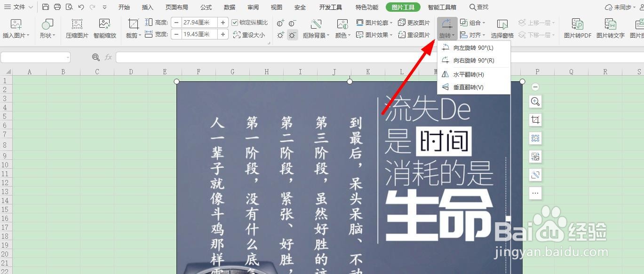This screenshot has width=644, height=274.
Task: Click the fx insert function icon
Action: point(108,57)
